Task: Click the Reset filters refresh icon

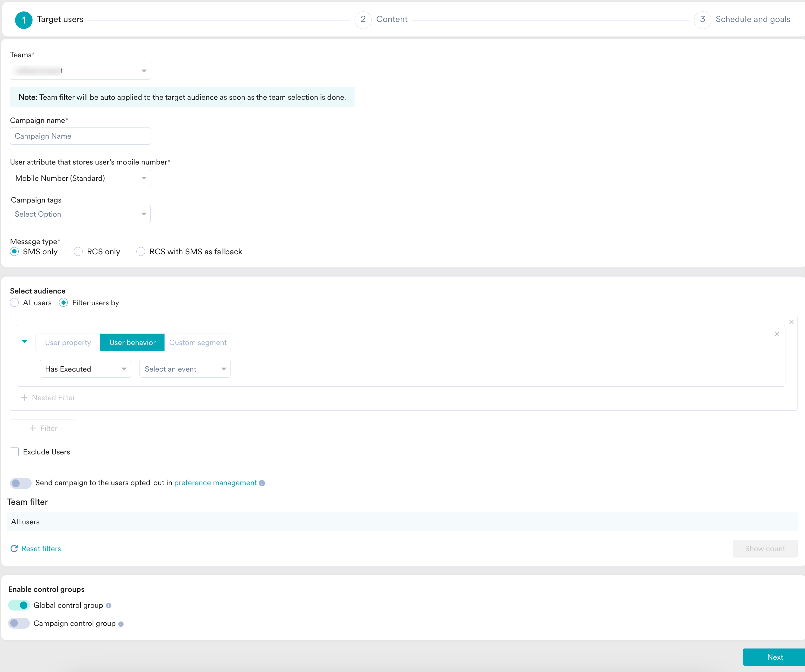Action: point(14,548)
